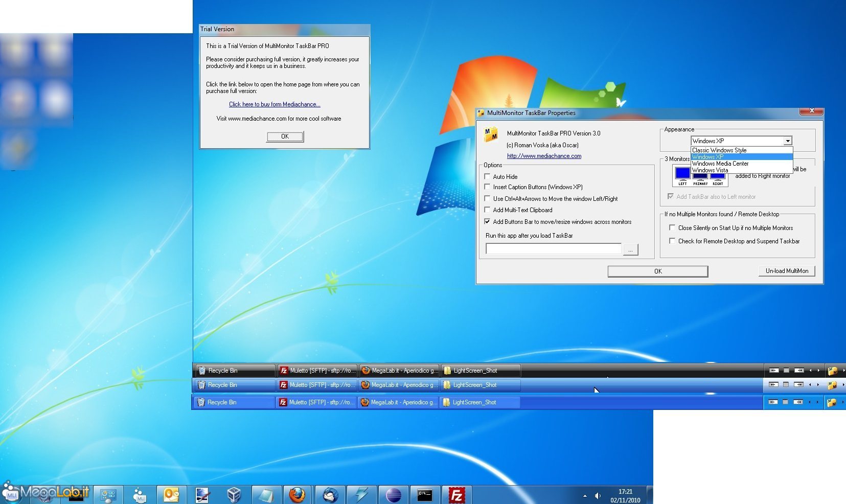
Task: Enable Check for Remote Desktop and Suspend Taskbar
Action: click(x=672, y=241)
